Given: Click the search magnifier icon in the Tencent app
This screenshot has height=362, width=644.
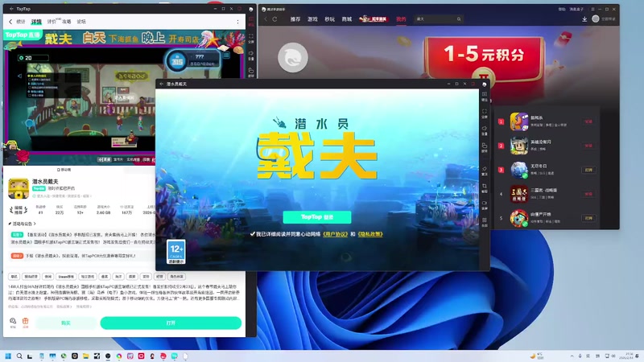Looking at the screenshot, I should point(459,19).
